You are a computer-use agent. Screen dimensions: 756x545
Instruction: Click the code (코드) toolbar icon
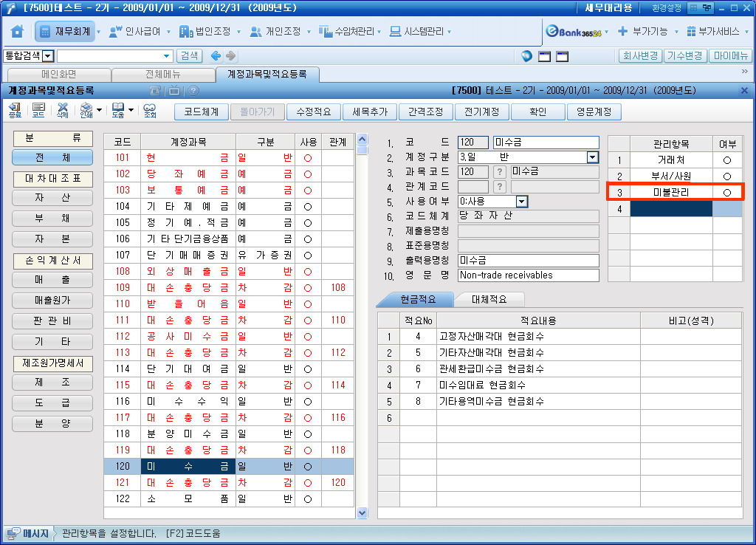(38, 111)
